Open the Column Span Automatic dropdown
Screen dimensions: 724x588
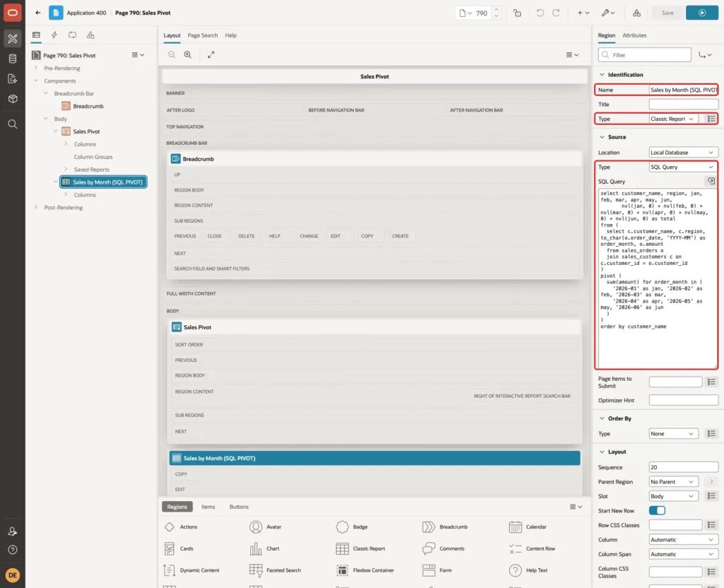pyautogui.click(x=684, y=554)
